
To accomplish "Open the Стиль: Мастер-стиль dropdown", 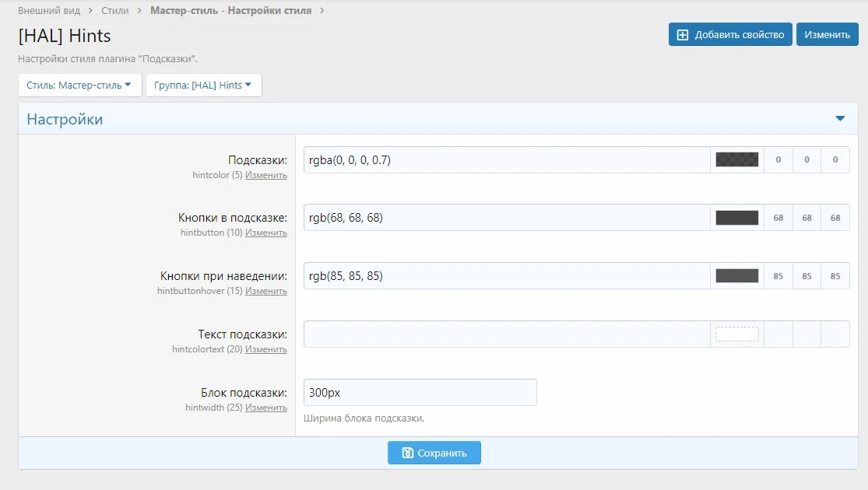I will coord(79,86).
